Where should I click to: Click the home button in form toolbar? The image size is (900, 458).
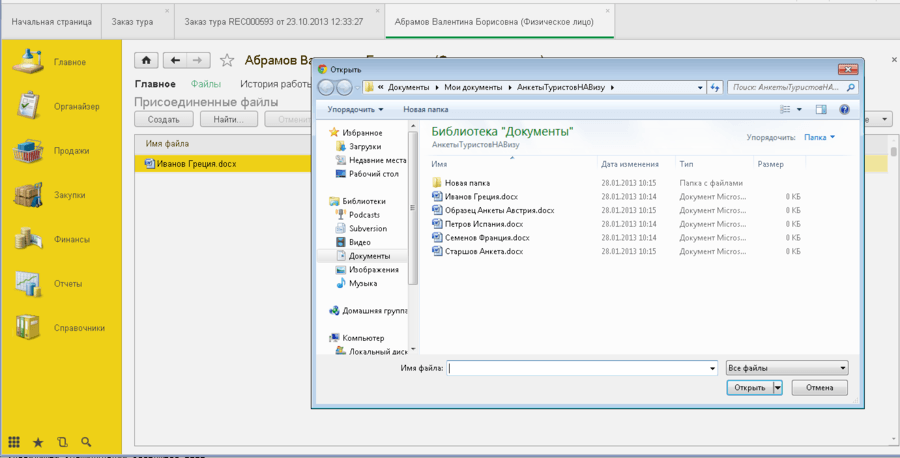point(146,60)
